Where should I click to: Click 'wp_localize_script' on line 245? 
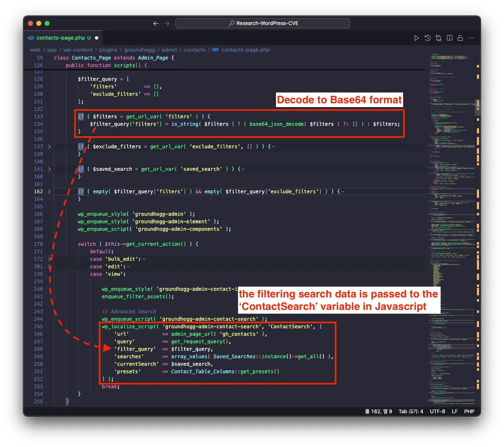[129, 327]
